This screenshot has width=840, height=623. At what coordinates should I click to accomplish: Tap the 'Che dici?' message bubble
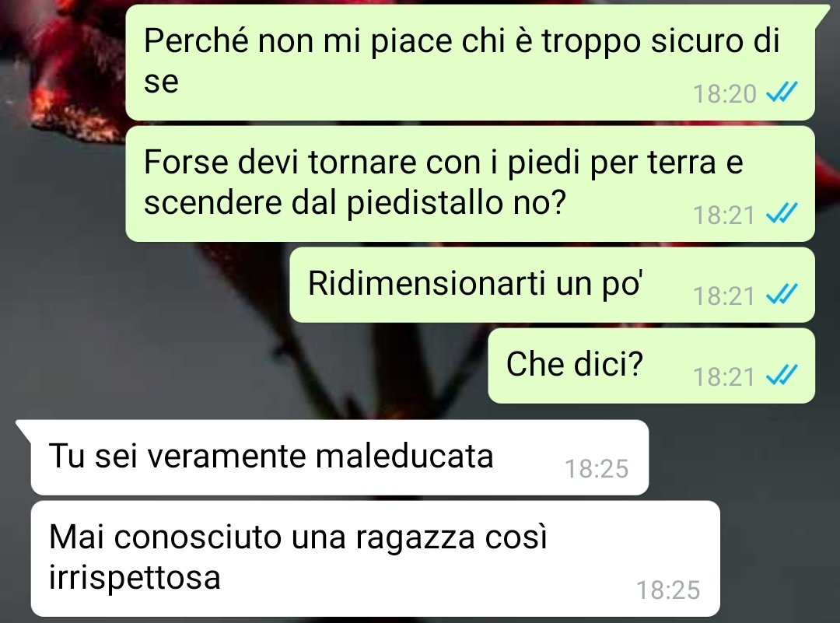tap(652, 366)
